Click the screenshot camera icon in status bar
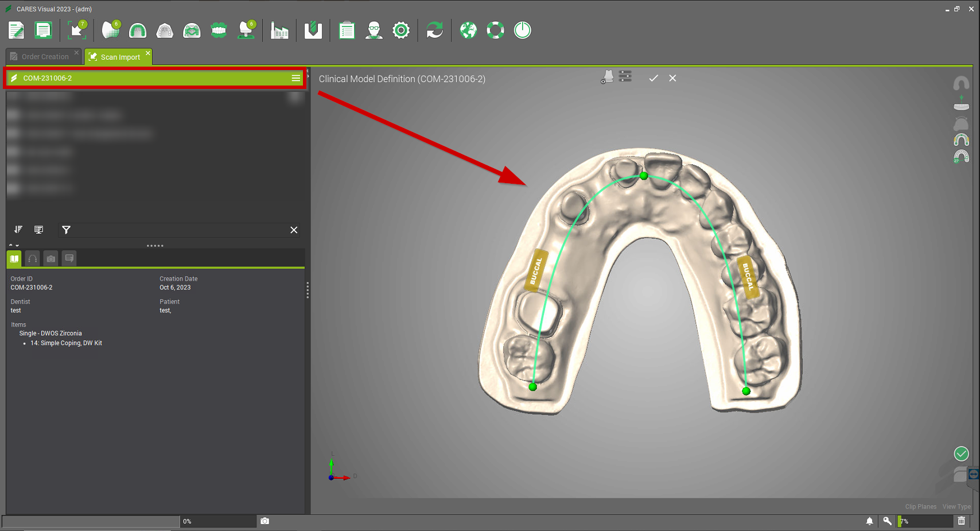980x531 pixels. point(265,521)
